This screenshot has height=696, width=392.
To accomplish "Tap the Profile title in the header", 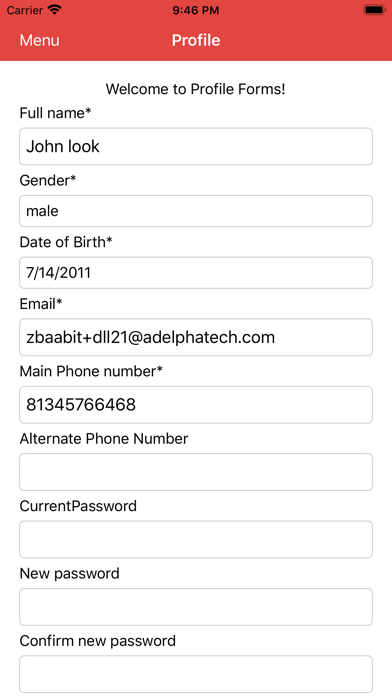I will point(196,40).
